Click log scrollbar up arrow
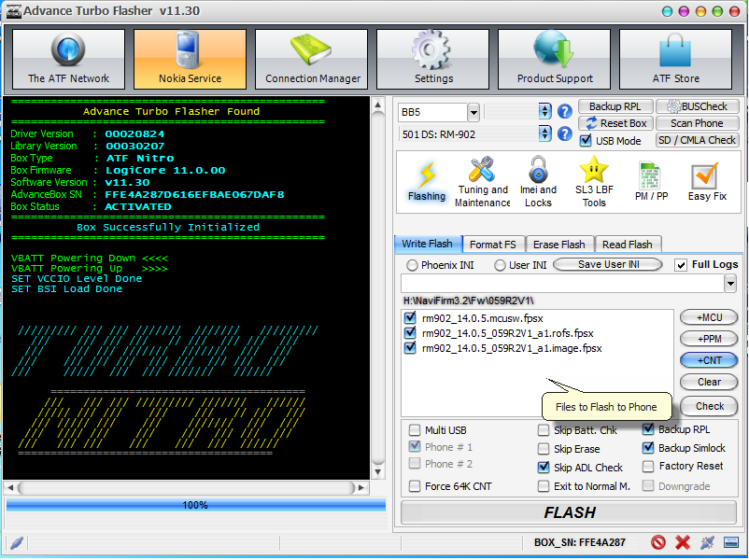 (378, 105)
